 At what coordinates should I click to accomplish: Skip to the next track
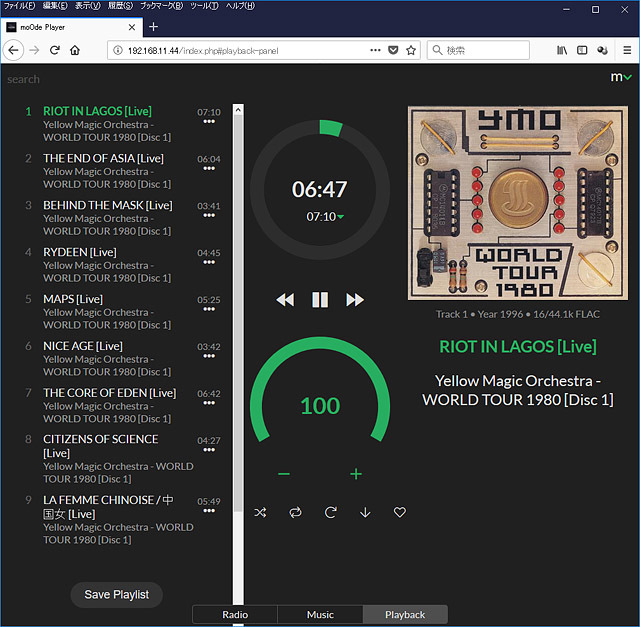(x=355, y=300)
